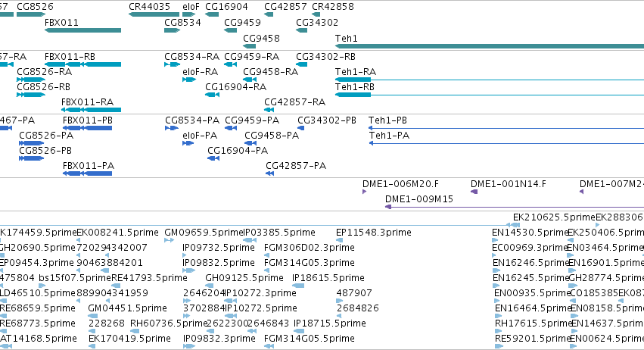Open the IP09732.5prime EST label
The width and height of the screenshot is (644, 350).
pos(219,248)
